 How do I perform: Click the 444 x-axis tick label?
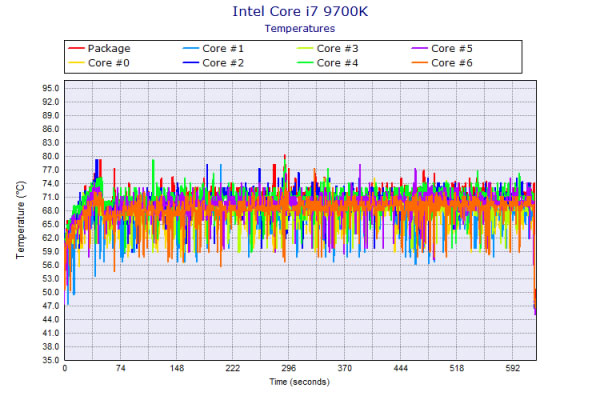point(401,368)
